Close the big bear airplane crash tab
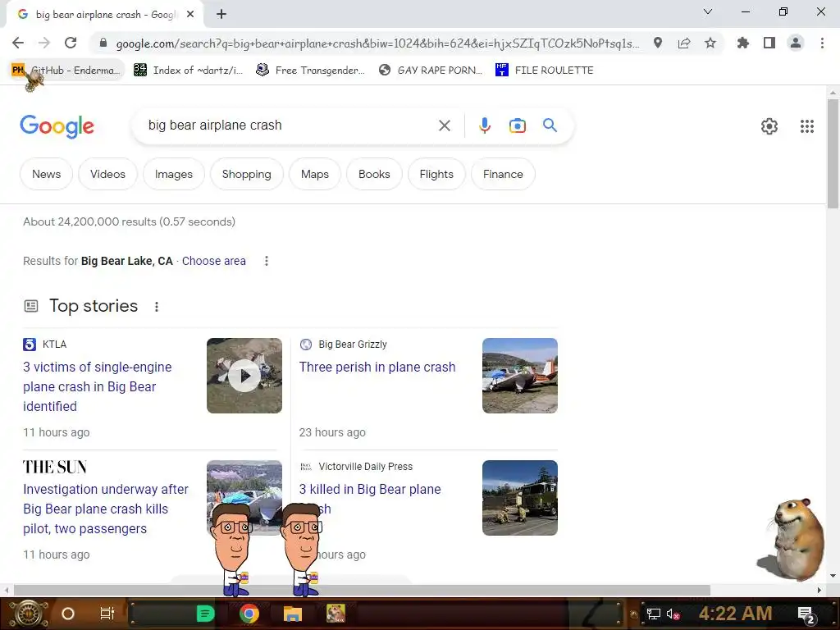The image size is (840, 630). click(x=190, y=15)
